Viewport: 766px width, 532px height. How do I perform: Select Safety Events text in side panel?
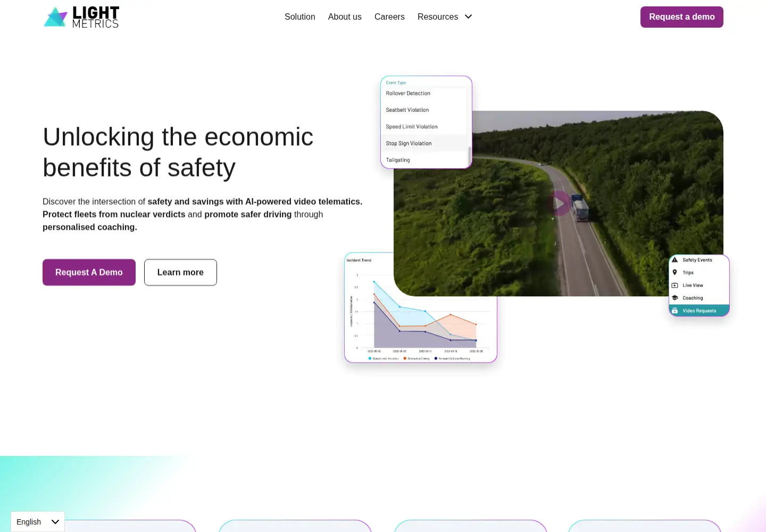(x=697, y=260)
